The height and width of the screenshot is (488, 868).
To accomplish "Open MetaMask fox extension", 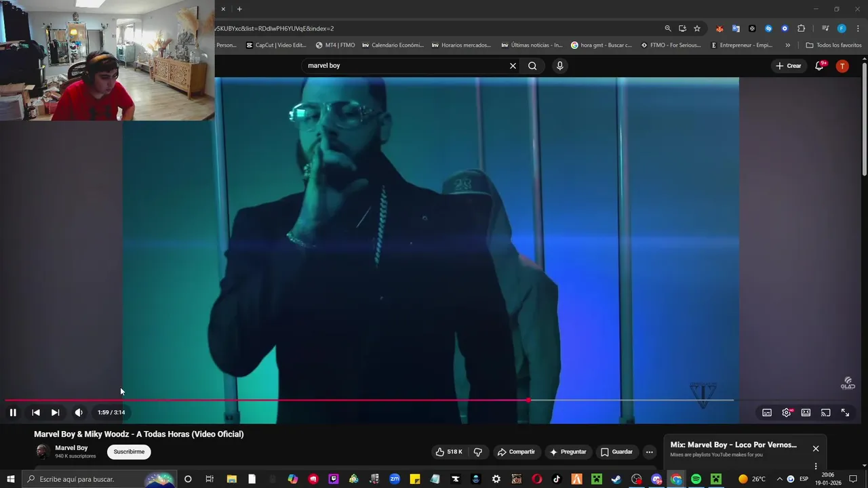I will coord(719,28).
